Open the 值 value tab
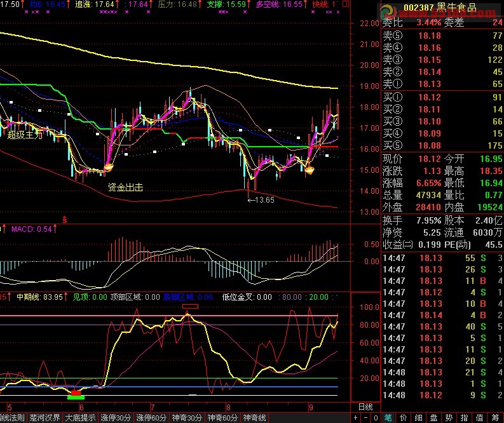Image resolution: width=504 pixels, height=423 pixels. click(480, 418)
